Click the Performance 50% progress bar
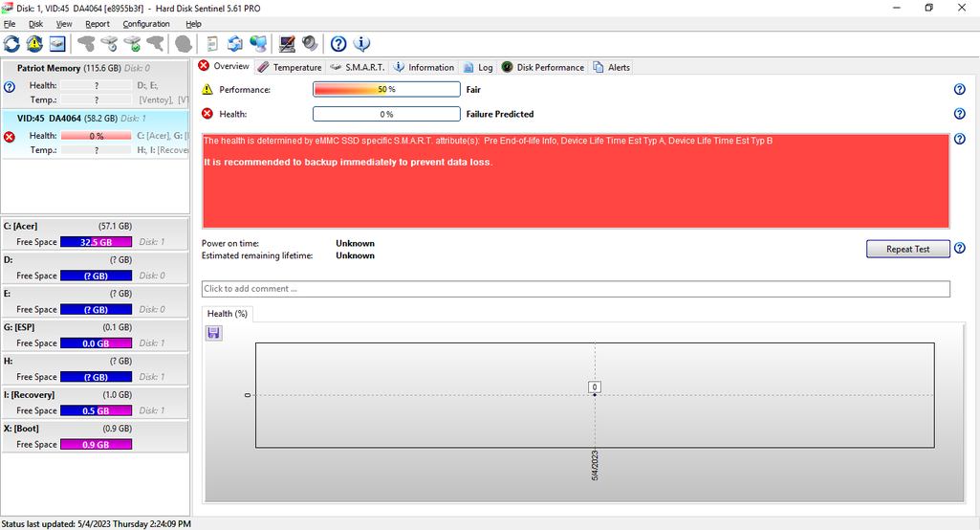 pyautogui.click(x=386, y=89)
